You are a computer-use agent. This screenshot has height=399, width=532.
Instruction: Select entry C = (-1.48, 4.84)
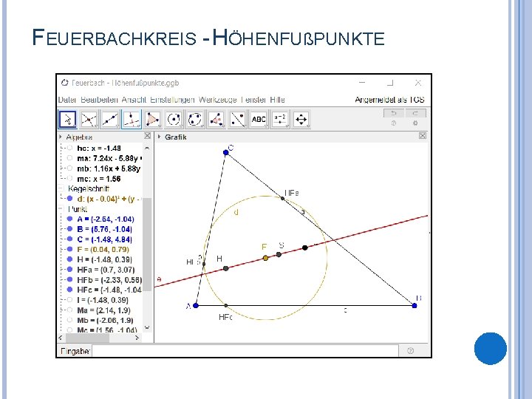click(x=104, y=239)
